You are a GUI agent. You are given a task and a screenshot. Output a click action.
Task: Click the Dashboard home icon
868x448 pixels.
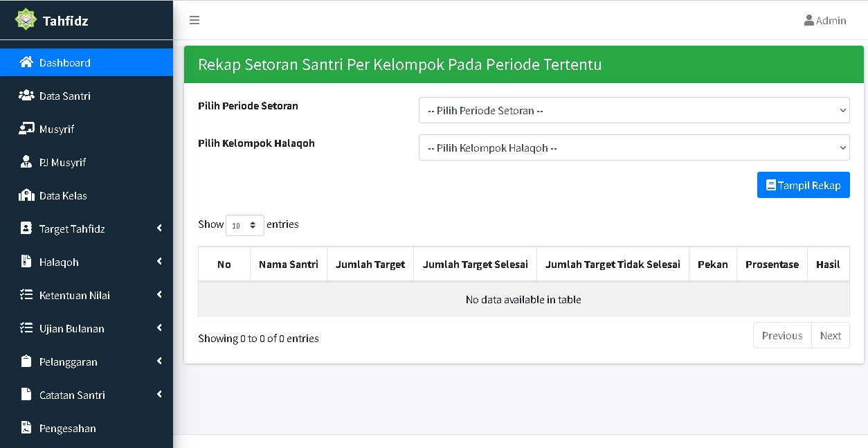pos(26,62)
